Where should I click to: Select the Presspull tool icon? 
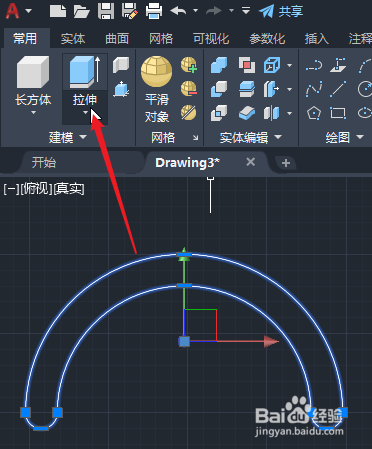[121, 89]
